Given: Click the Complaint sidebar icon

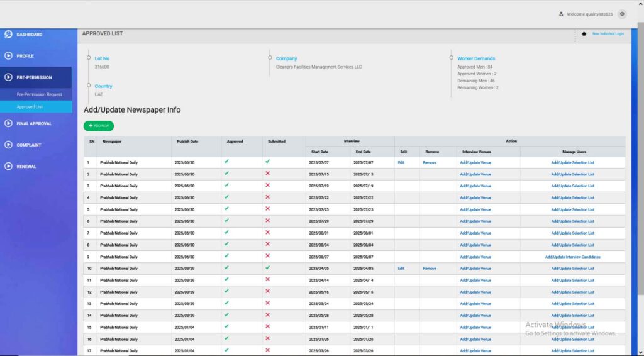Looking at the screenshot, I should [x=8, y=145].
